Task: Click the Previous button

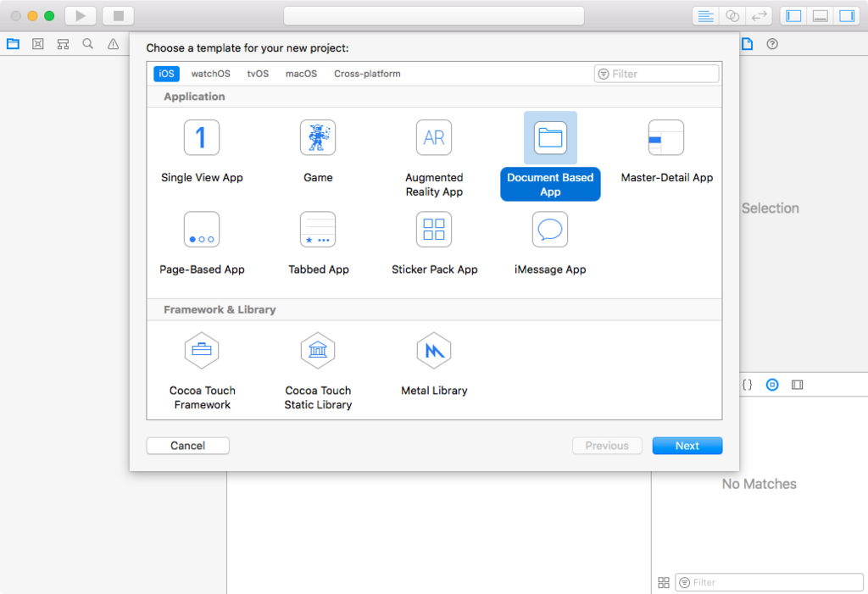Action: click(x=607, y=446)
